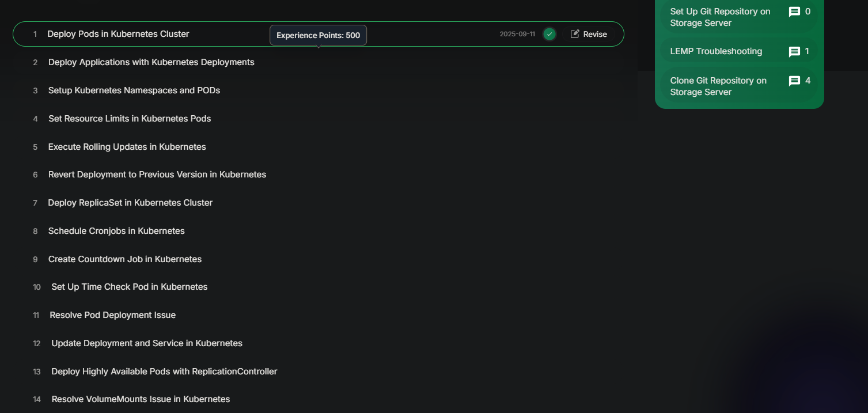Open Deploy Applications with Kubernetes Deployments

[151, 62]
